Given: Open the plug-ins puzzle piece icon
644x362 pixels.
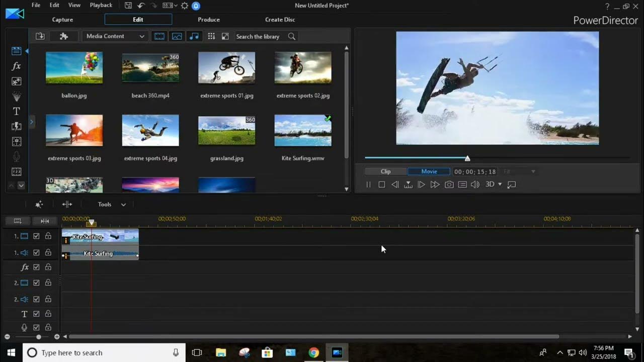Looking at the screenshot, I should tap(63, 36).
